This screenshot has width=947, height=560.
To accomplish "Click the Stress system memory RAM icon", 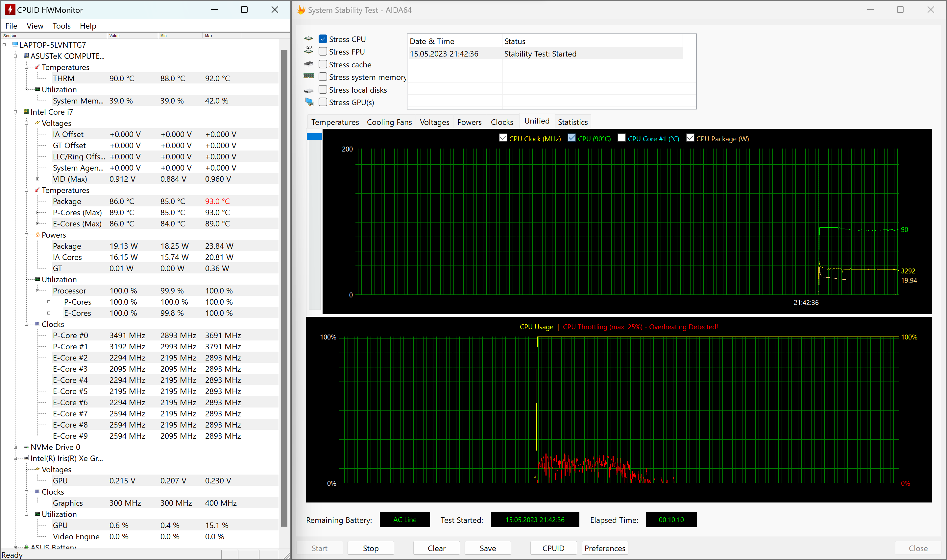I will 309,76.
